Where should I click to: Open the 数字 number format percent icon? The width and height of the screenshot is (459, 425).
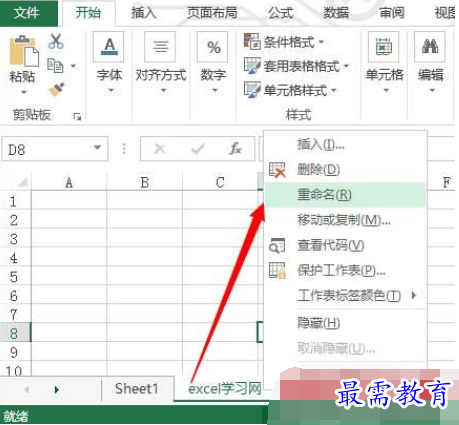213,47
